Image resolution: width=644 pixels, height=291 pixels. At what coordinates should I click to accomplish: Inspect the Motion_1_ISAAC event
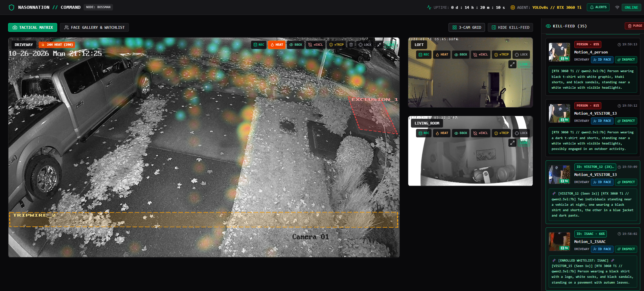pos(626,249)
